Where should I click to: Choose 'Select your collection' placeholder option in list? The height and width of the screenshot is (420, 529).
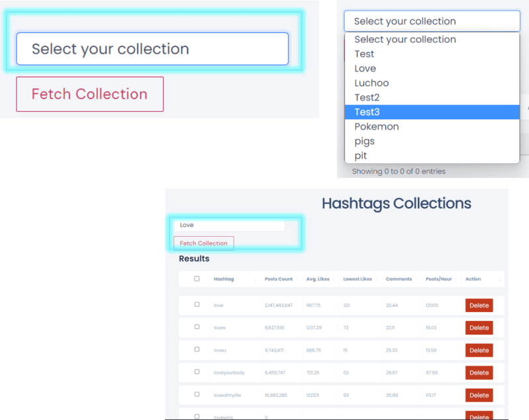point(432,40)
